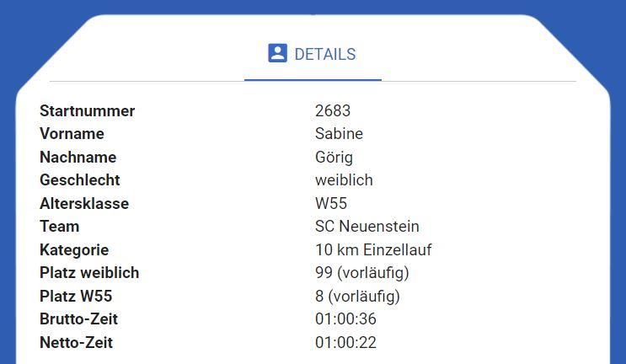Click the Platz W55 label
Image resolution: width=626 pixels, height=364 pixels.
pos(76,296)
